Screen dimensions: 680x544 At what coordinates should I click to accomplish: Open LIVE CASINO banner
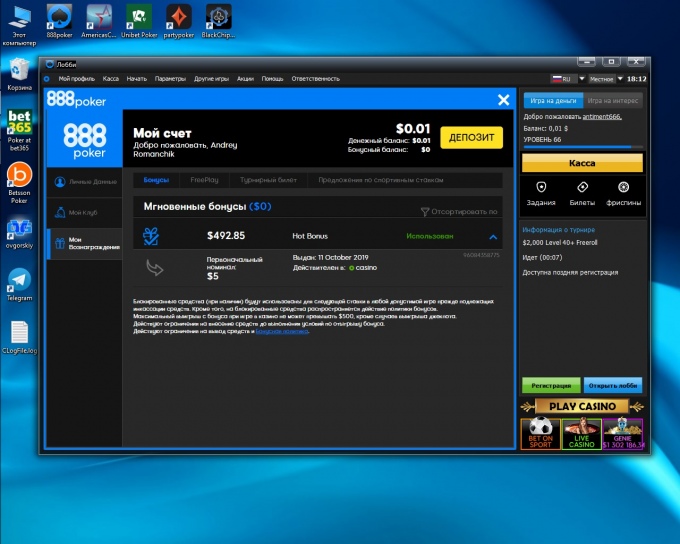coord(582,433)
